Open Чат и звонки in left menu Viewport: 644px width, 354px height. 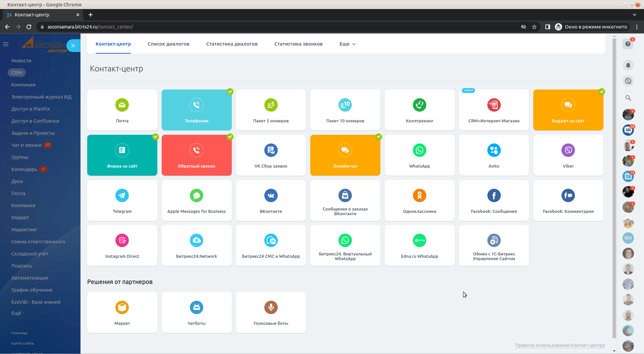pyautogui.click(x=26, y=145)
